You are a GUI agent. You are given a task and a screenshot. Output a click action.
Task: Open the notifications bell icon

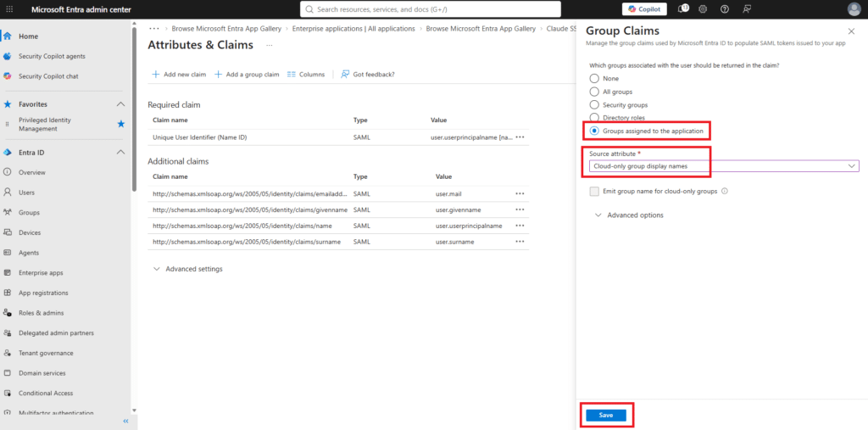coord(682,8)
